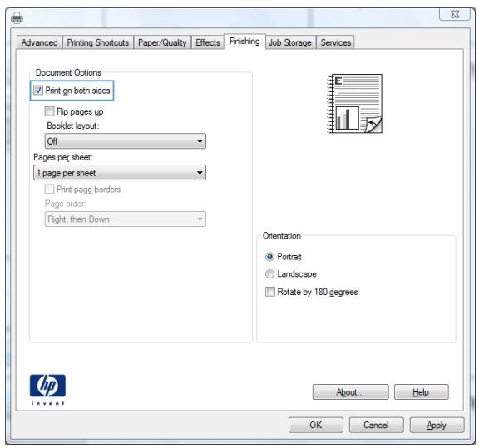This screenshot has height=448, width=479.
Task: Click the About... button
Action: 350,391
